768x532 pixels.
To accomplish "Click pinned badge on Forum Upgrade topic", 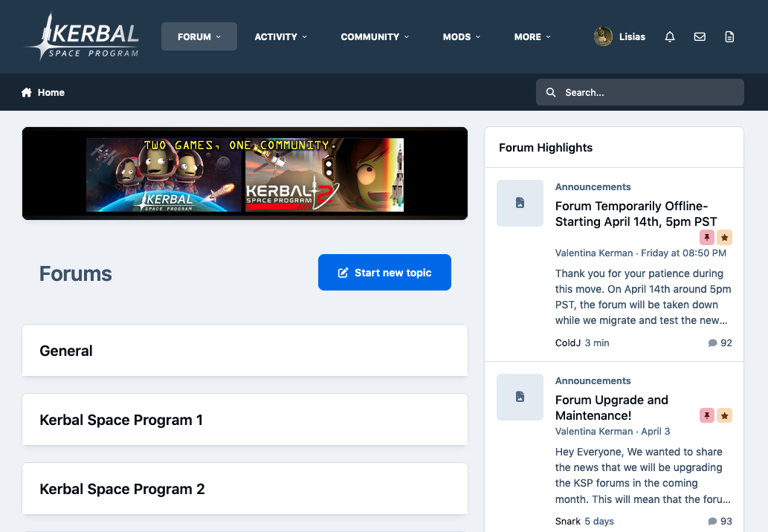I will tap(706, 415).
